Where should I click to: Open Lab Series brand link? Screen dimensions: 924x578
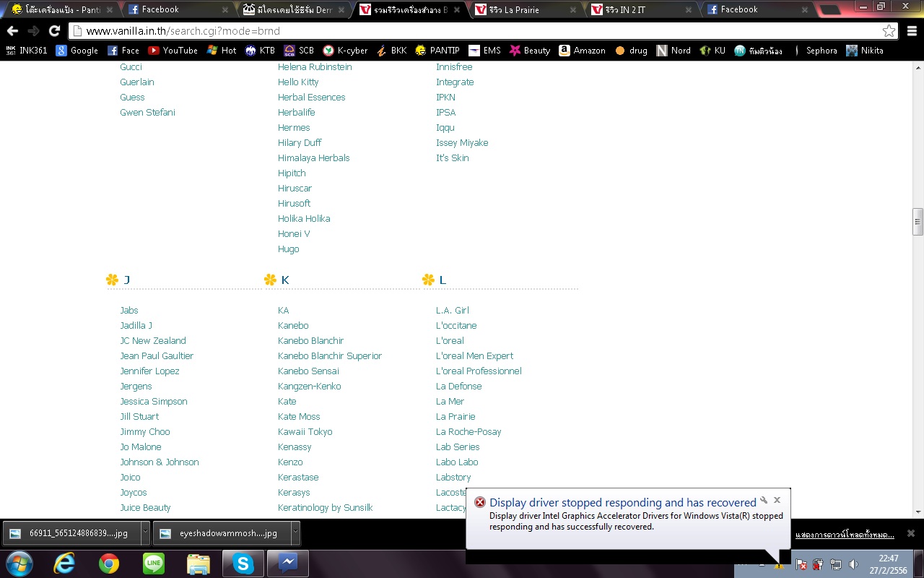458,447
